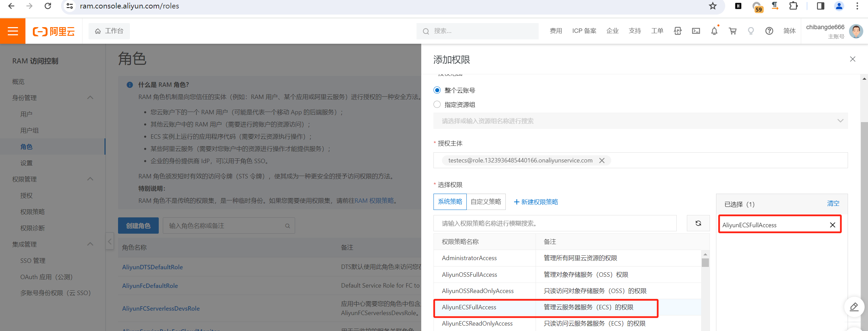Click the lightbulb suggestions icon

click(751, 31)
